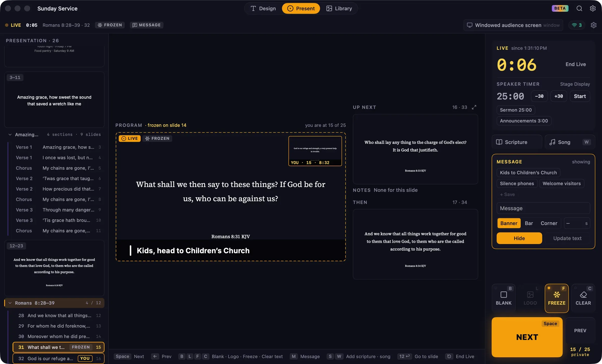Add 30 seconds to speaker timer
602x364 pixels.
(559, 96)
